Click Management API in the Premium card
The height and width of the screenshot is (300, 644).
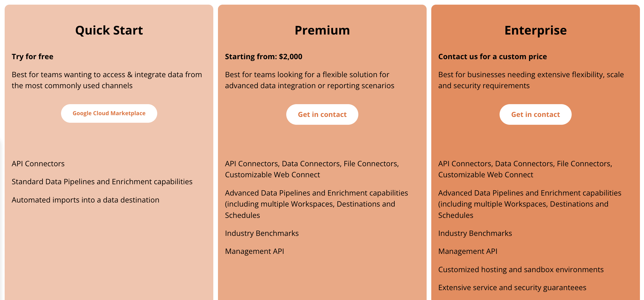[x=255, y=251]
